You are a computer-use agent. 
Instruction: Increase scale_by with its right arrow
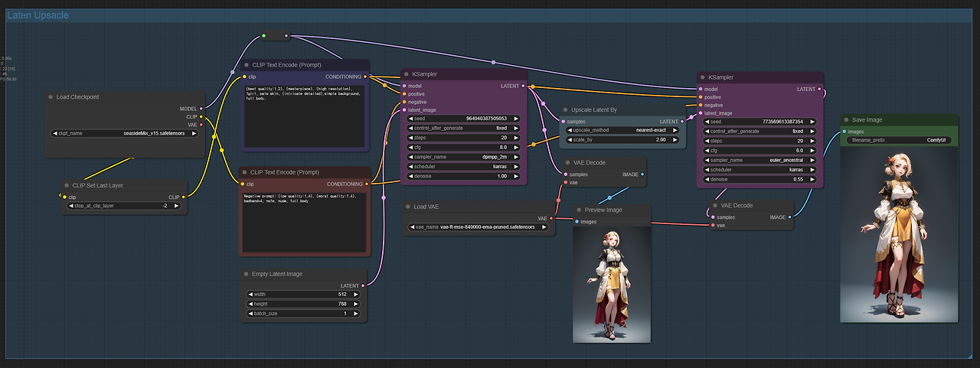673,139
